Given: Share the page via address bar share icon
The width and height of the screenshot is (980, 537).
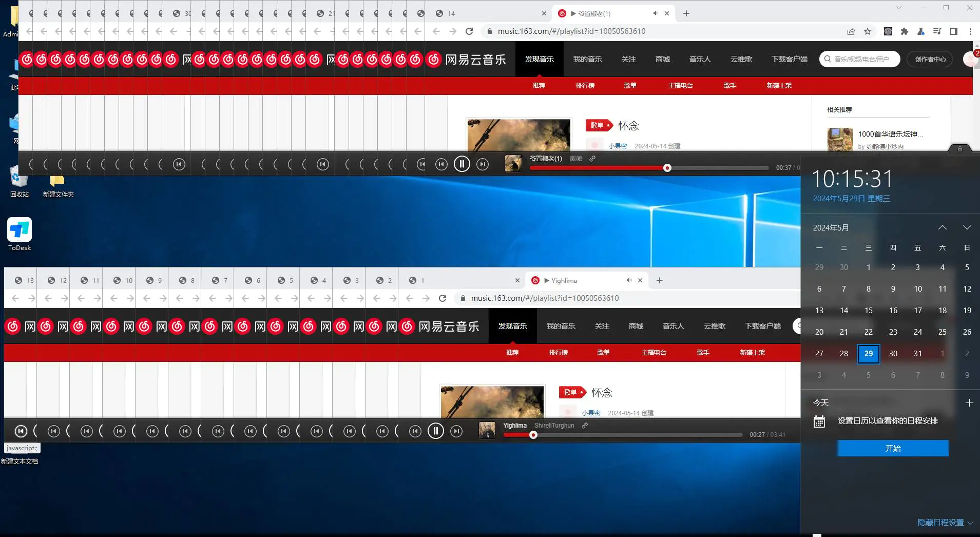Looking at the screenshot, I should tap(852, 31).
